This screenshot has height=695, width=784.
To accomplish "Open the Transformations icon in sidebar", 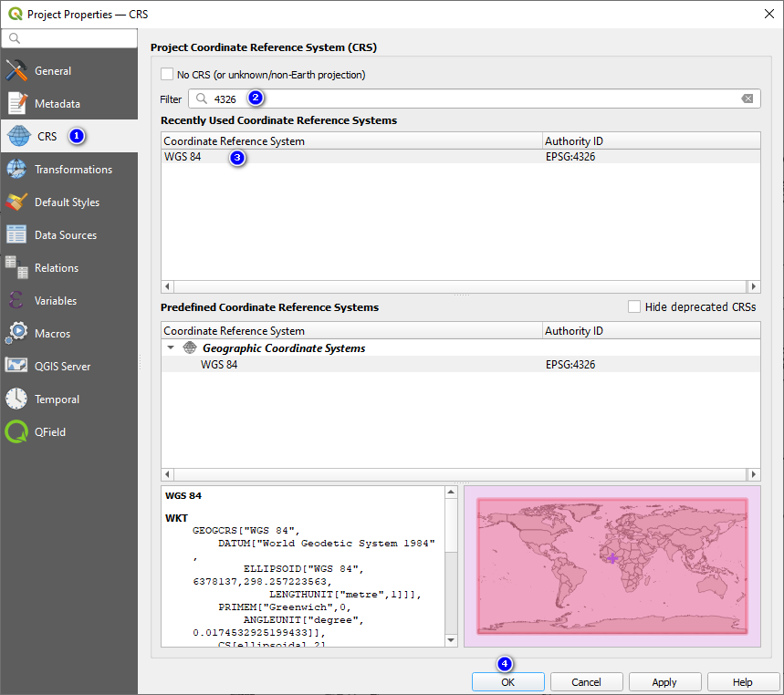I will pyautogui.click(x=16, y=169).
